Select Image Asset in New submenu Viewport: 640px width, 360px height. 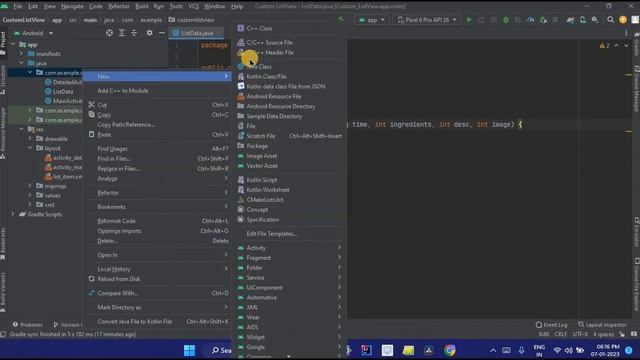[289, 156]
